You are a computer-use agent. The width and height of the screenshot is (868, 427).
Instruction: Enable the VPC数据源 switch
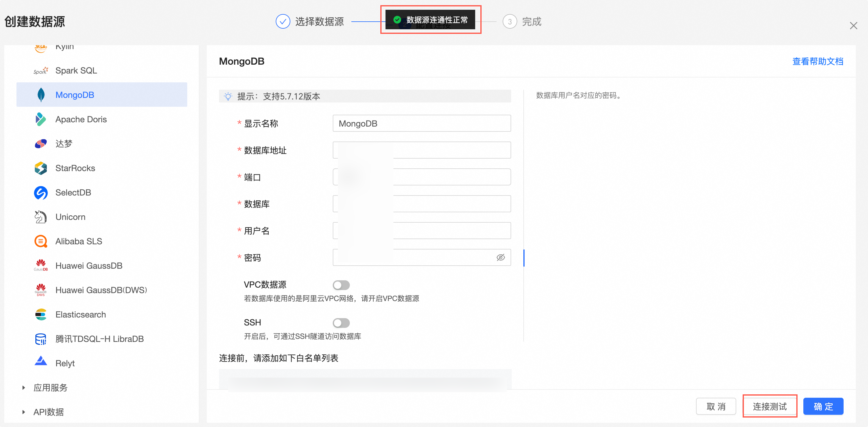(x=341, y=285)
